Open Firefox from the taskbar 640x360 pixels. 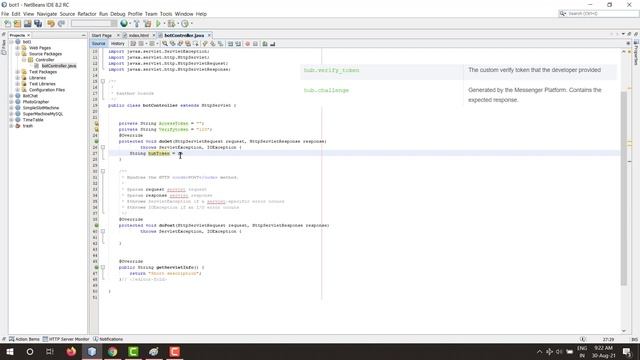coord(71,351)
